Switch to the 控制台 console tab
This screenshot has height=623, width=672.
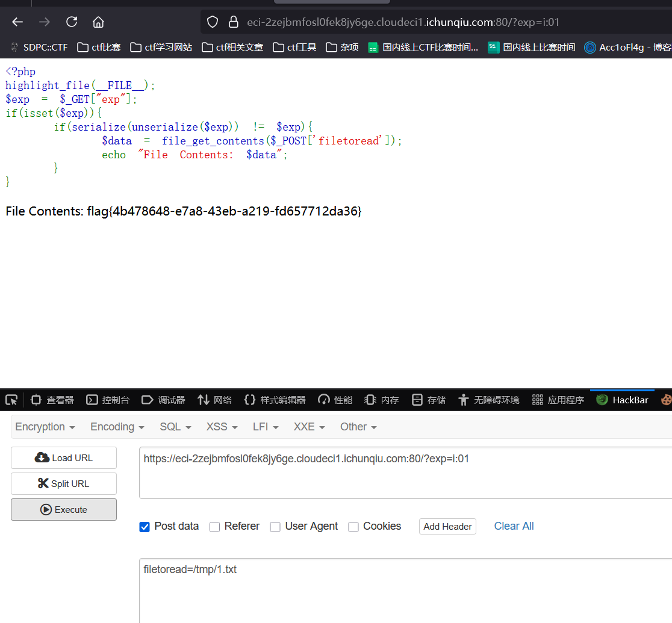tap(108, 400)
